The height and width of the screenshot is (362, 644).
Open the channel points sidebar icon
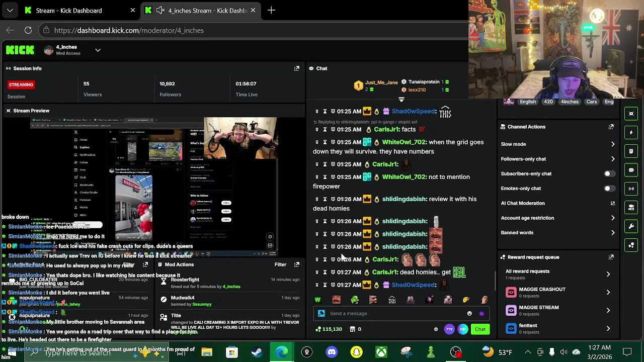[631, 245]
